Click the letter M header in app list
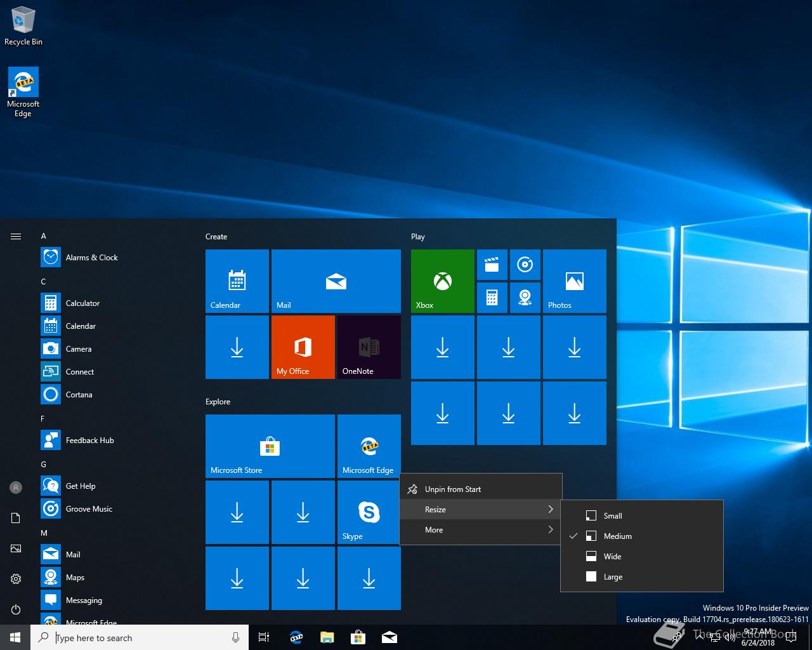The height and width of the screenshot is (650, 812). click(44, 533)
